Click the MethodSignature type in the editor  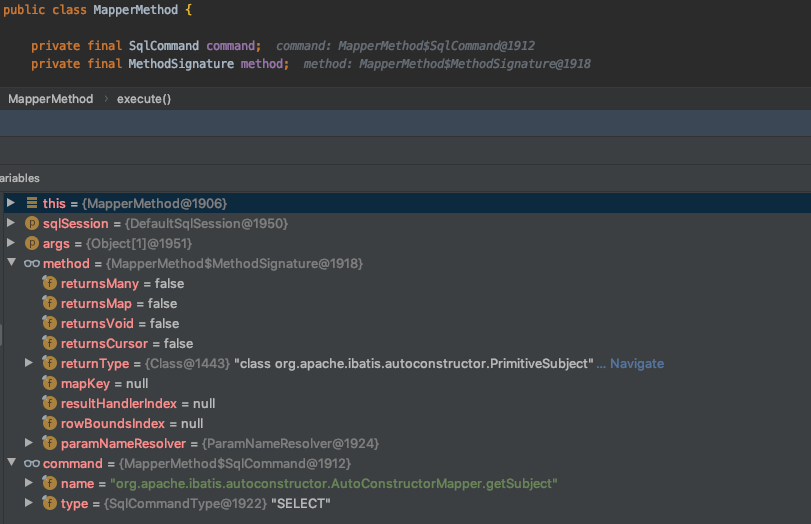click(181, 64)
